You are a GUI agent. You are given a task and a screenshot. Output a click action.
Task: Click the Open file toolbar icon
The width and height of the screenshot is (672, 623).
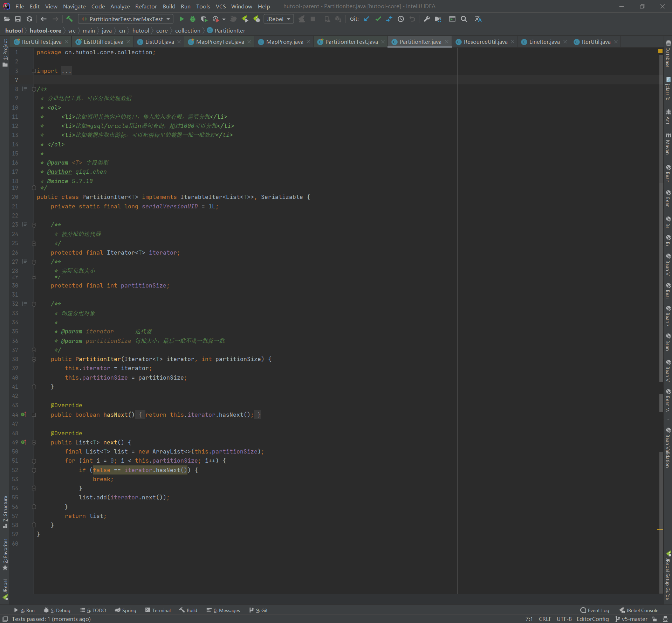pyautogui.click(x=7, y=19)
